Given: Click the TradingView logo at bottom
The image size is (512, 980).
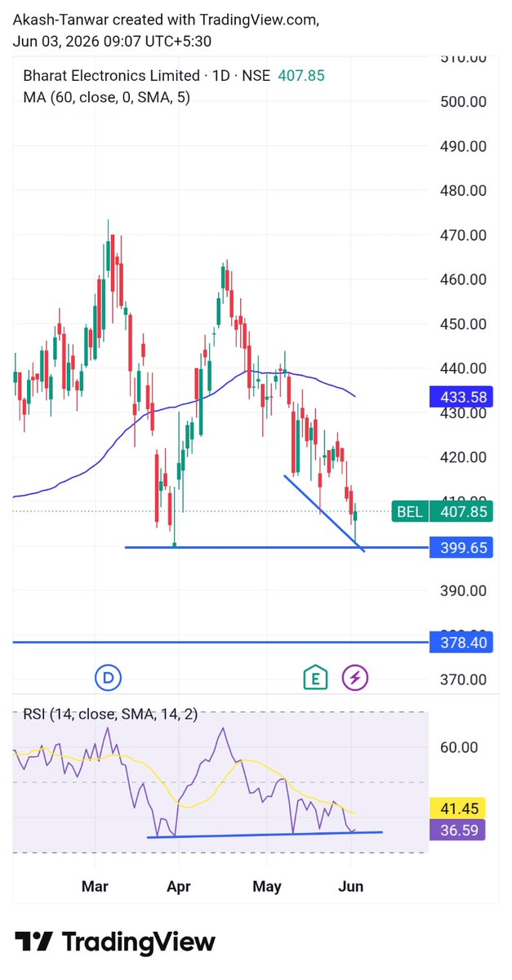Looking at the screenshot, I should 115,942.
